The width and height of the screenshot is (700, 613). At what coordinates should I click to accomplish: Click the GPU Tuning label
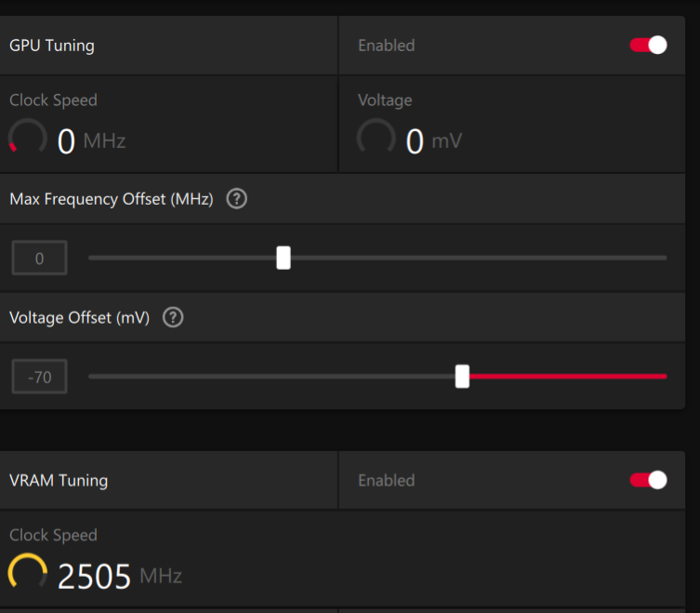pyautogui.click(x=52, y=46)
